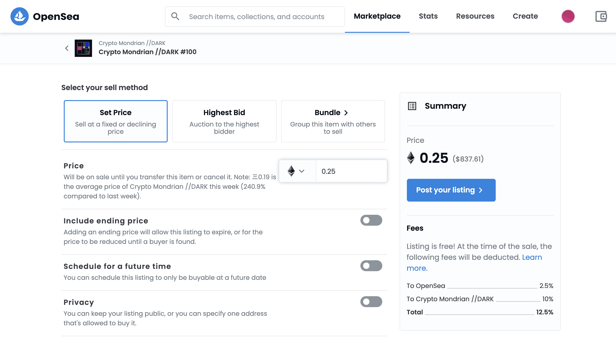The height and width of the screenshot is (364, 616).
Task: Open the Resources menu
Action: point(475,16)
